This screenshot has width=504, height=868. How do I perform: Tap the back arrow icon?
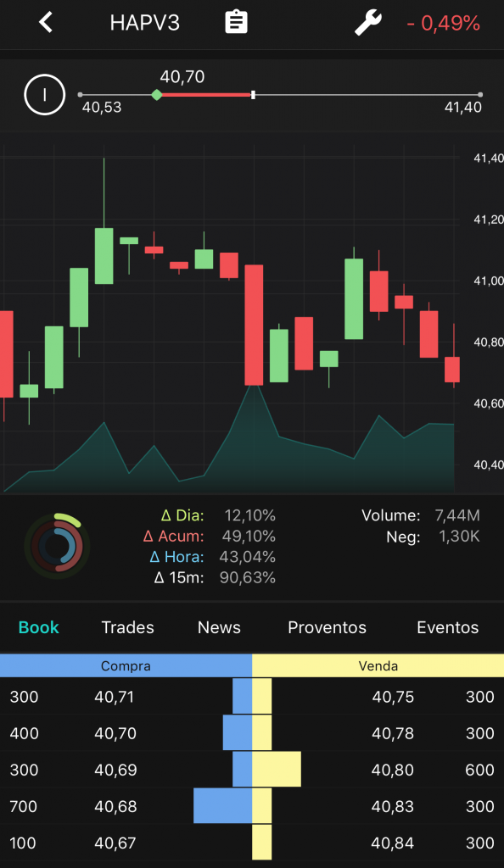coord(46,23)
